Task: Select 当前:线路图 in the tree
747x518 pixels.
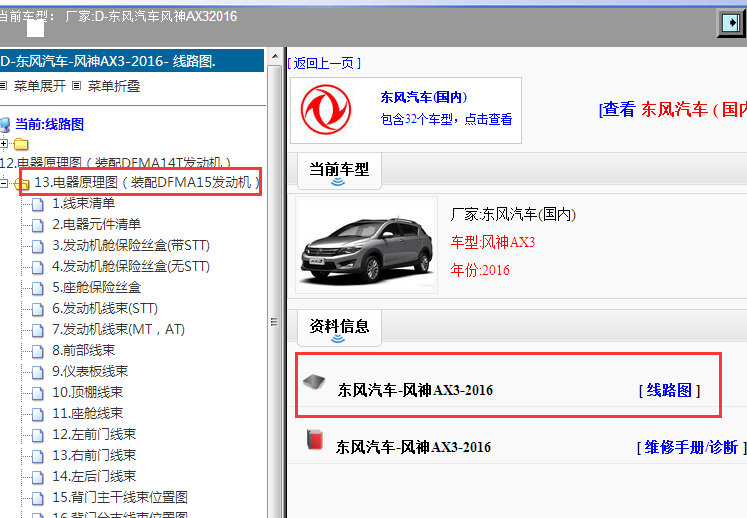Action: 50,124
